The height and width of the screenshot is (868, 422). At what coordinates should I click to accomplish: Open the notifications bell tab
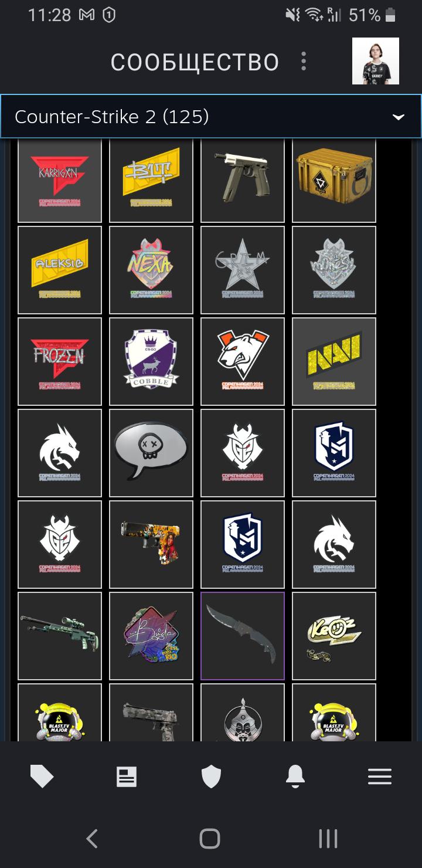(x=295, y=777)
